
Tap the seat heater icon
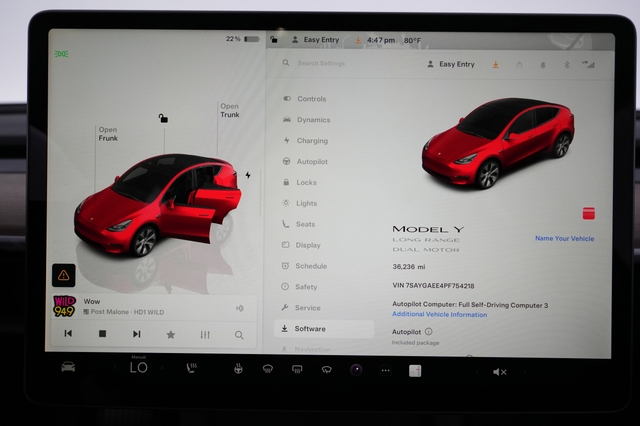click(191, 368)
